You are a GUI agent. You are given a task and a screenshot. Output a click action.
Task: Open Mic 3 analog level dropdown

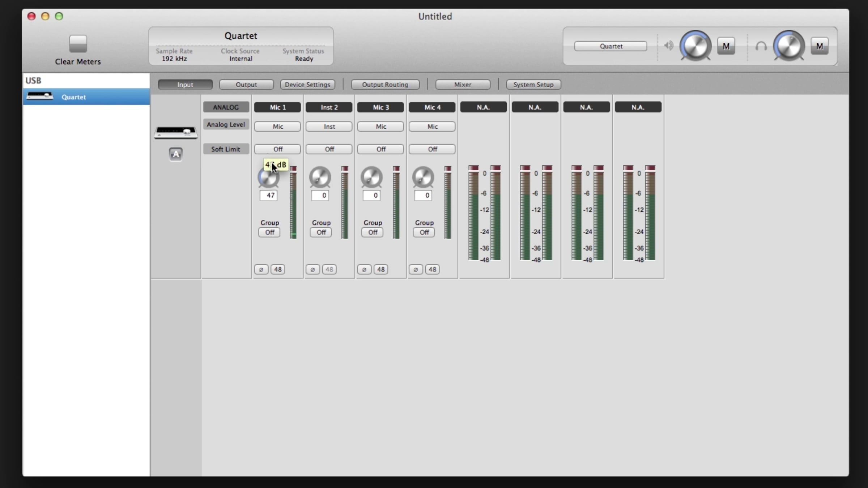(381, 127)
